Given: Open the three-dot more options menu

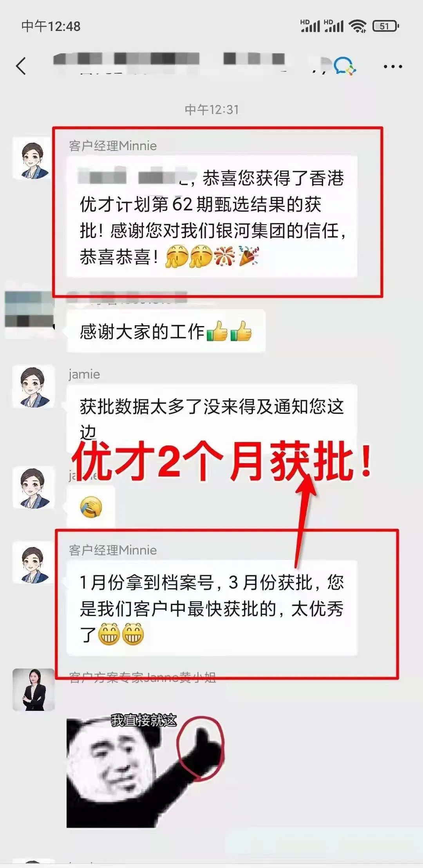Looking at the screenshot, I should (x=393, y=67).
